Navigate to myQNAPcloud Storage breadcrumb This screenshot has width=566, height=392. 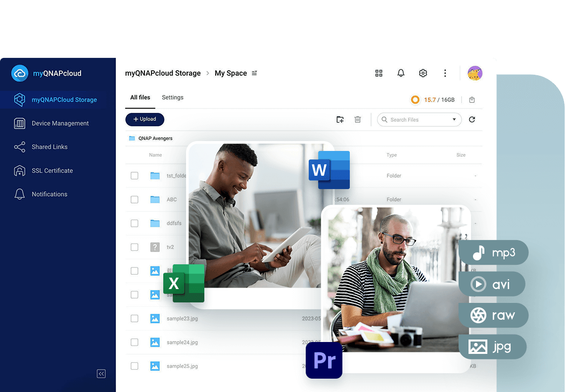163,73
